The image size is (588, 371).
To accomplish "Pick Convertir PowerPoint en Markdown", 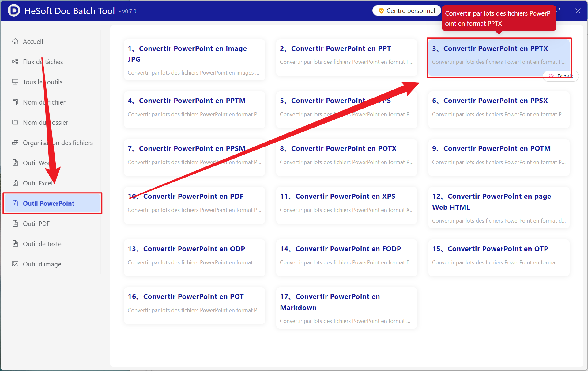I will (x=347, y=308).
